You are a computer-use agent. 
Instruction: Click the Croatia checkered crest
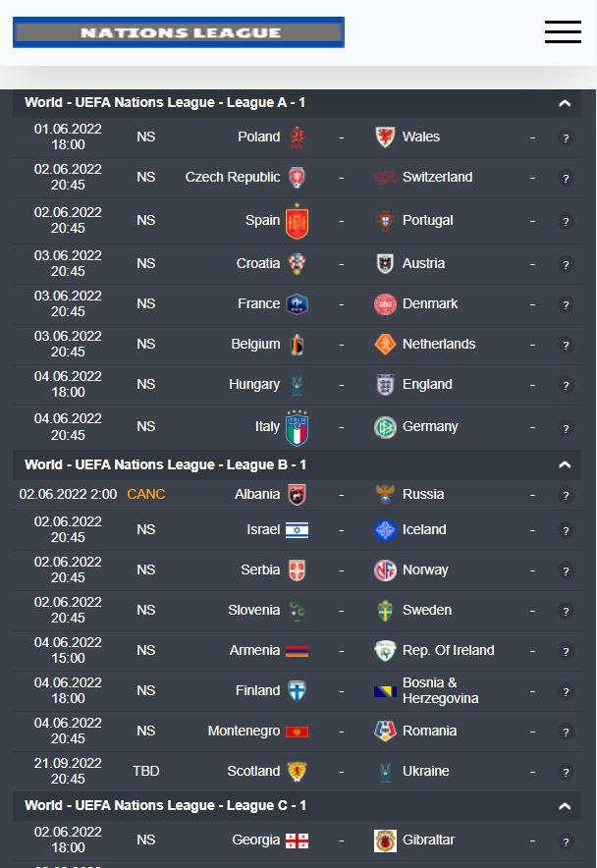click(x=297, y=262)
